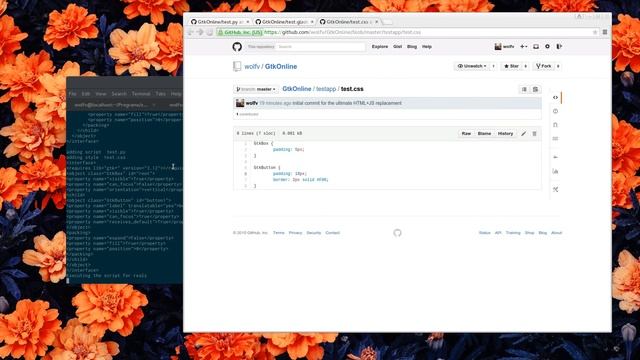Star the repository with the Star button
This screenshot has width=640, height=360.
511,66
